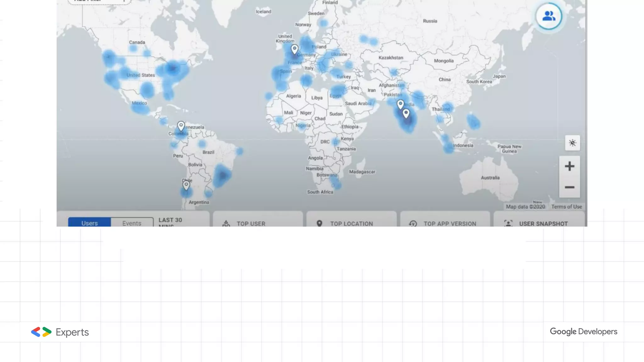
Task: Click the map pin near Venezuela
Action: [181, 126]
